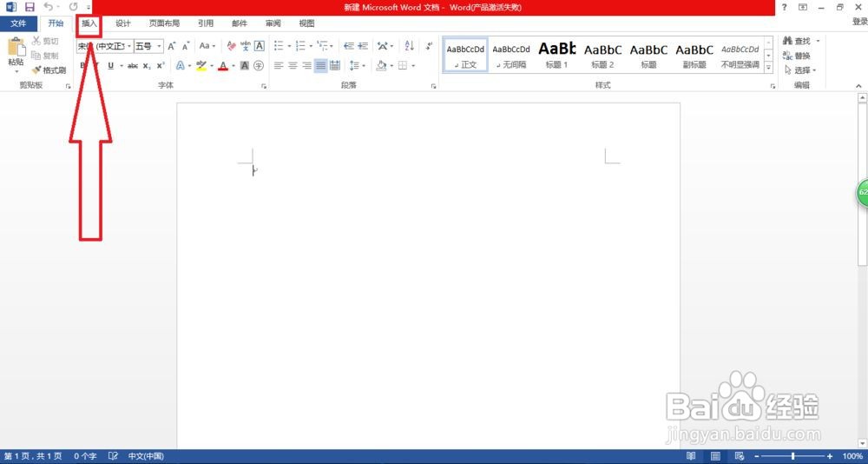Open the Underline style dropdown arrow

tap(120, 66)
